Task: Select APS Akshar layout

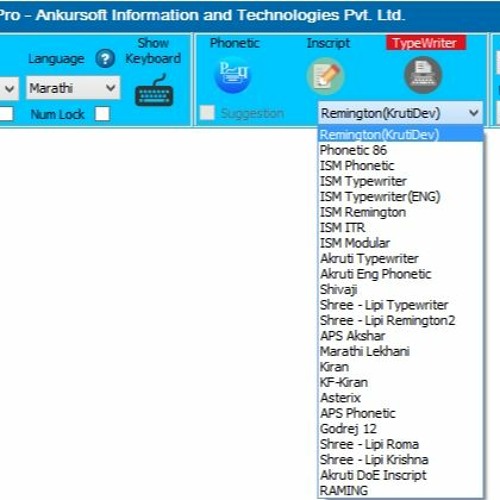Action: (x=401, y=336)
